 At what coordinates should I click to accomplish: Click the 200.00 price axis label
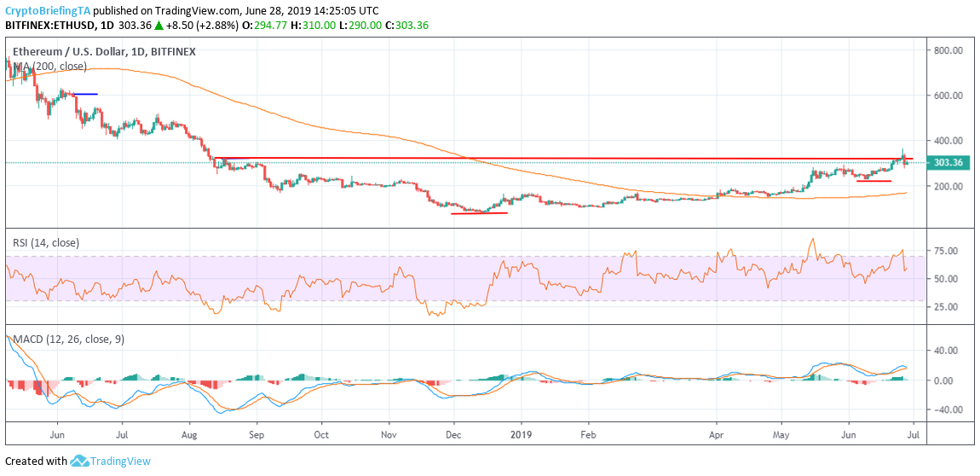948,187
